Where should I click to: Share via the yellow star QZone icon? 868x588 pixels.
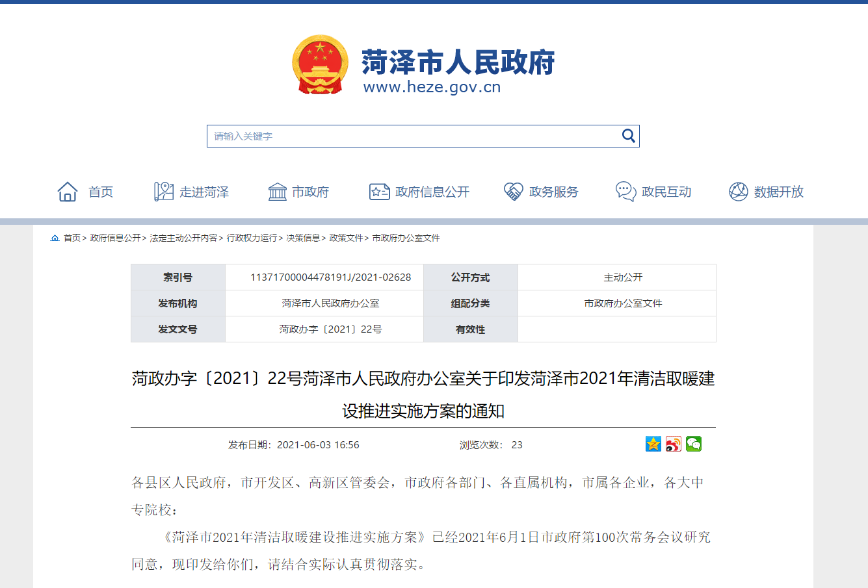coord(653,444)
